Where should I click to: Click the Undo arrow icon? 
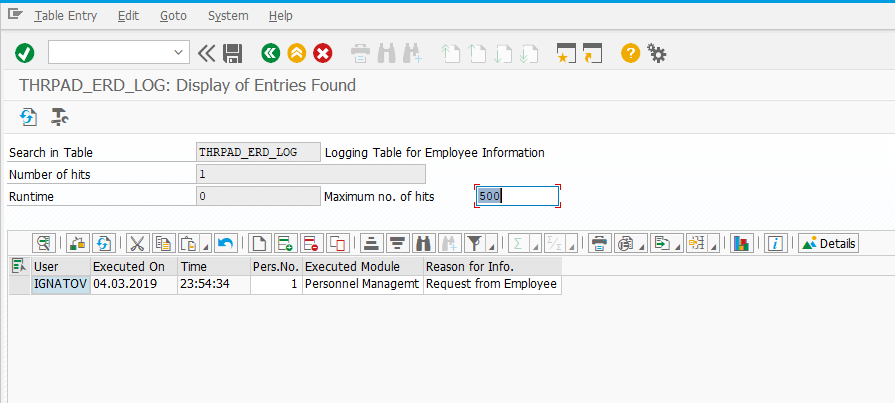point(226,244)
